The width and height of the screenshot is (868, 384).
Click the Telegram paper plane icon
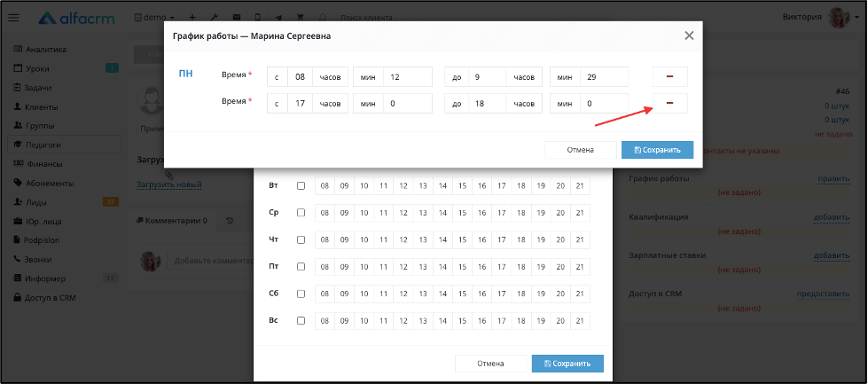[x=279, y=18]
